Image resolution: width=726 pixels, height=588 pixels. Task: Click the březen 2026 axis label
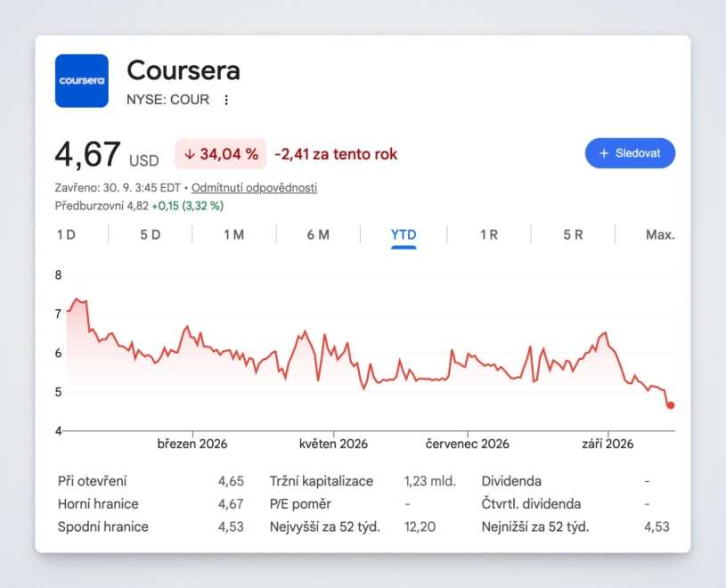tap(192, 444)
